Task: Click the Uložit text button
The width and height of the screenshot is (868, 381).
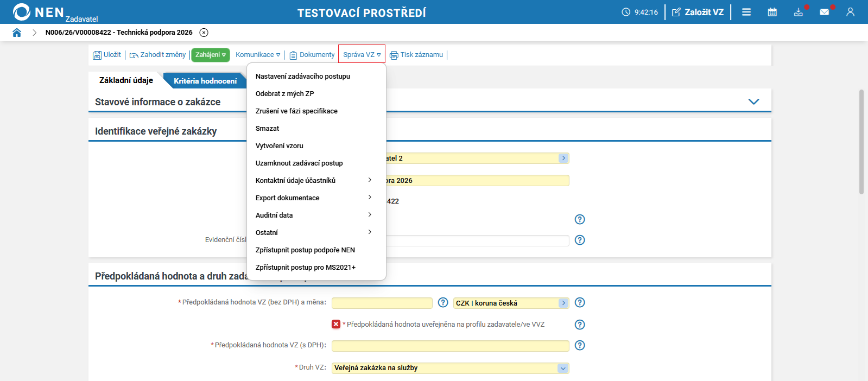Action: pos(112,55)
